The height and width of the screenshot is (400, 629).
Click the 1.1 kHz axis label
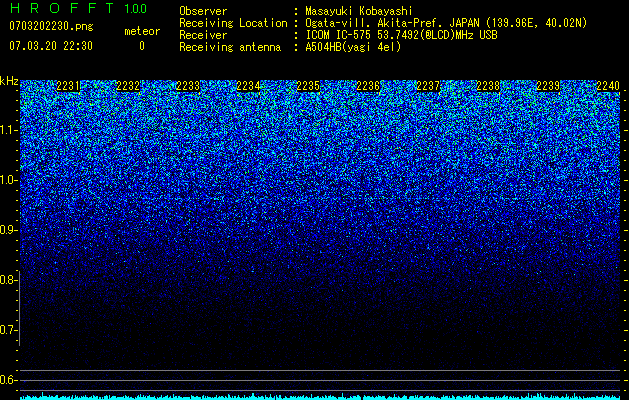[x=9, y=130]
